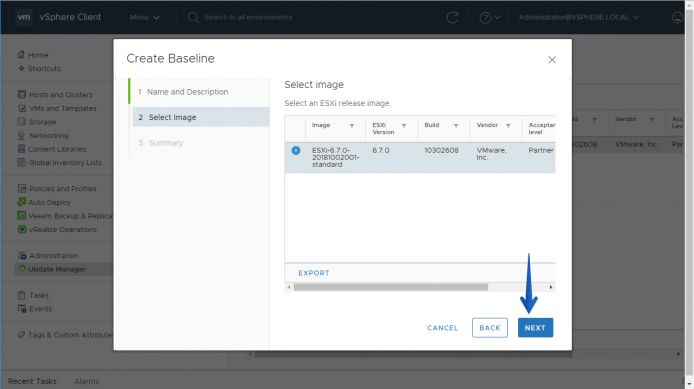Click the ESXi-6.7.0-20181002001-standard image name

coord(335,157)
